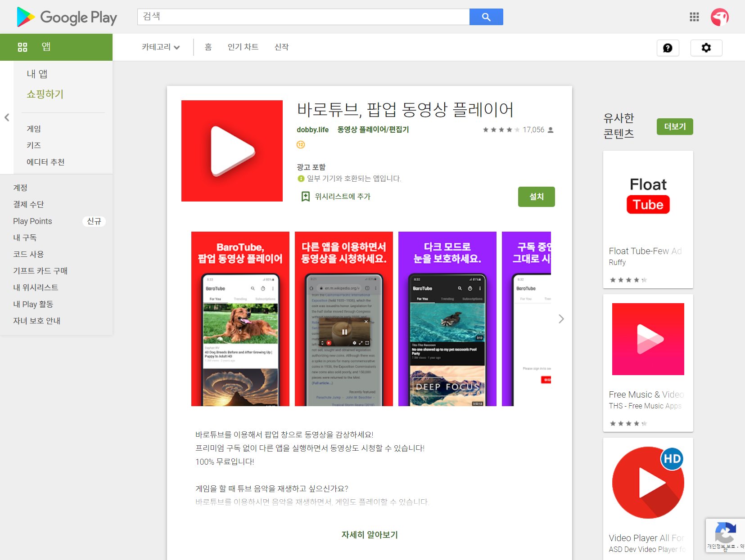Click the age 12 rating badge
This screenshot has width=745, height=560.
[x=301, y=144]
